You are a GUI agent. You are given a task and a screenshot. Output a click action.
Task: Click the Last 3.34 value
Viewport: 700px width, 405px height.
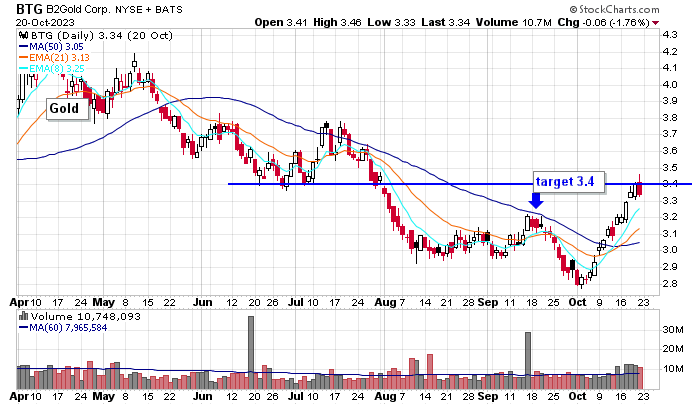(445, 22)
